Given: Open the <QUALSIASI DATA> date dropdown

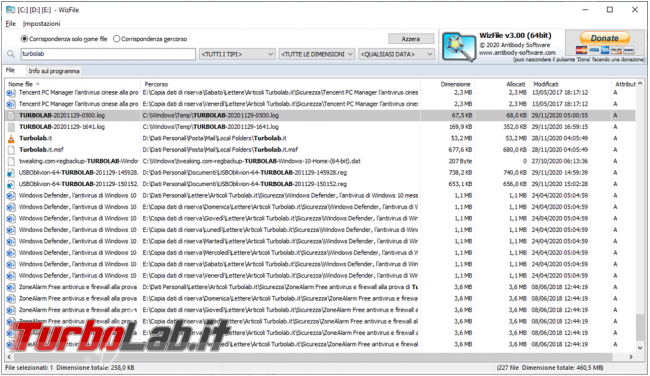Looking at the screenshot, I should 396,54.
